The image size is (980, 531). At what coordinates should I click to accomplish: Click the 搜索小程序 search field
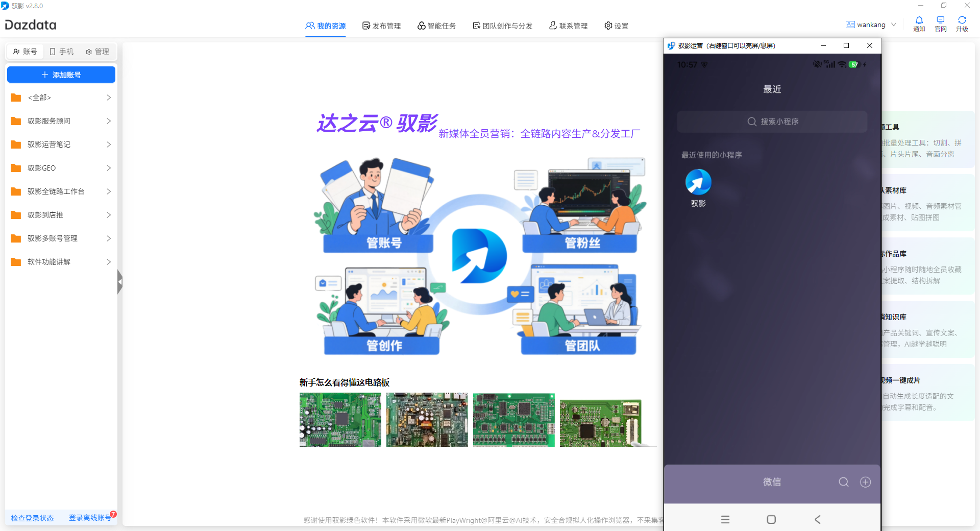pyautogui.click(x=772, y=122)
